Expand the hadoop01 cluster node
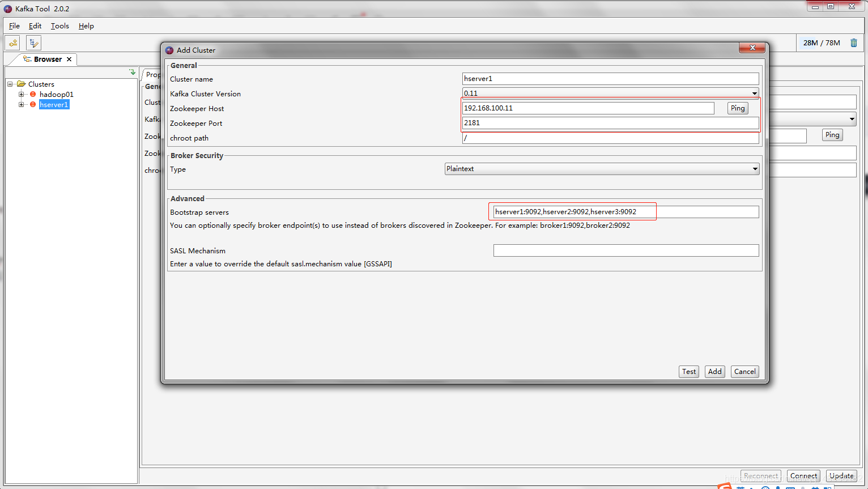 21,94
